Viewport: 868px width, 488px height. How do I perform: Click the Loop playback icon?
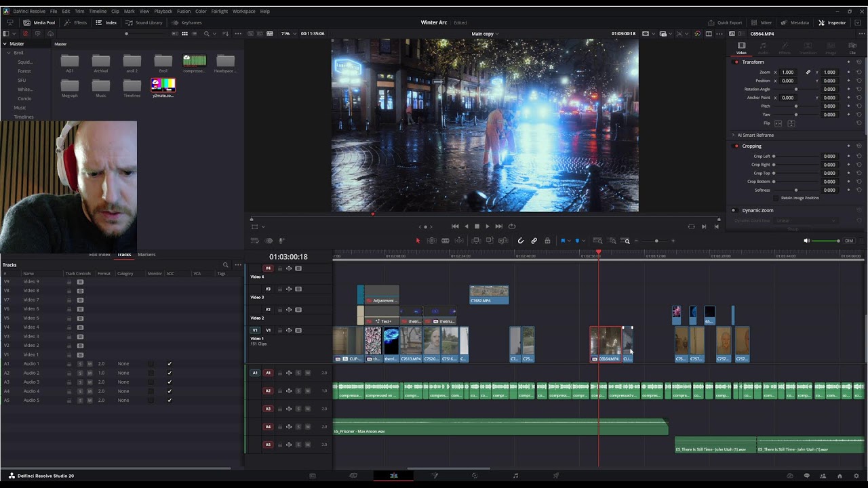click(512, 226)
